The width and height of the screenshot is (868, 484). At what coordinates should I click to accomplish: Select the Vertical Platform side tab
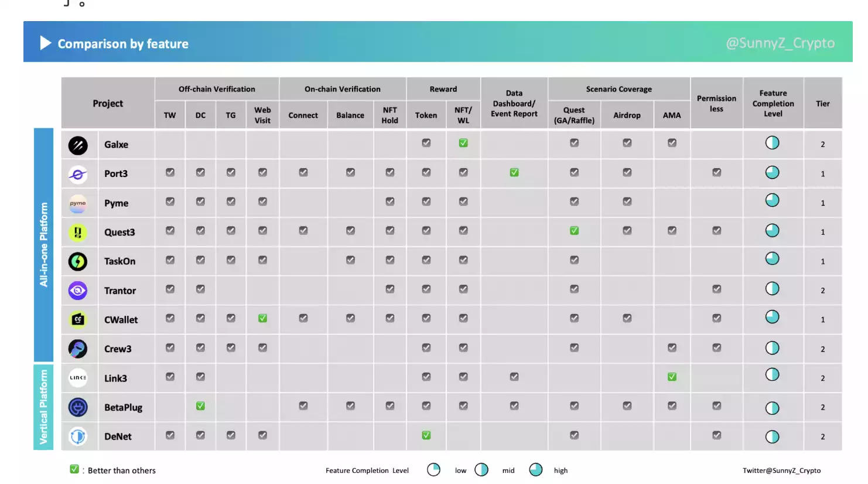coord(43,407)
